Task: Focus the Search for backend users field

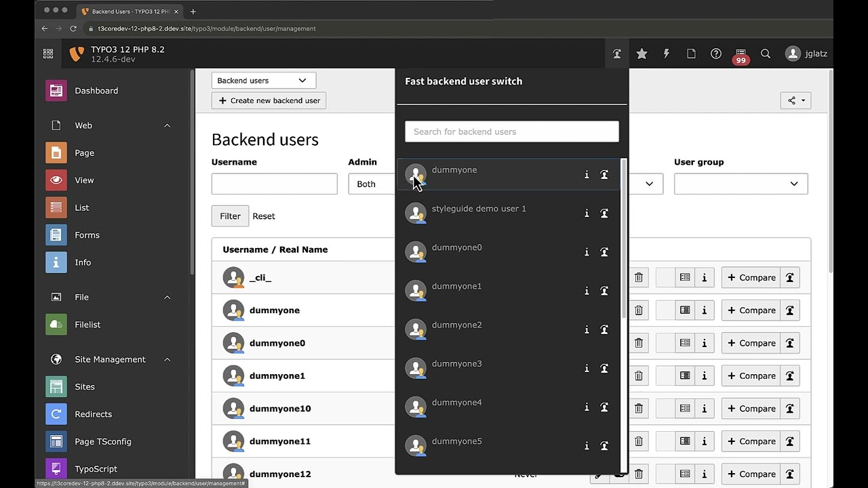Action: 512,131
